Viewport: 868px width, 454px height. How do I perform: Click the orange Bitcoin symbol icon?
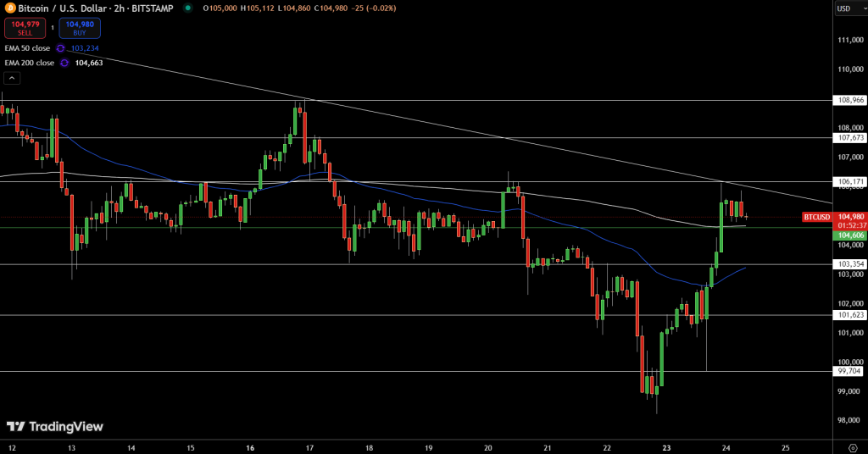[x=10, y=8]
